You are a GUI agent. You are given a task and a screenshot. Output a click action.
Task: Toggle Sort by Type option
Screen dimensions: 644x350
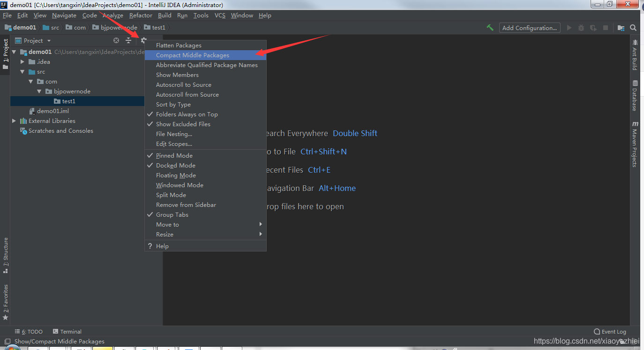point(205,104)
